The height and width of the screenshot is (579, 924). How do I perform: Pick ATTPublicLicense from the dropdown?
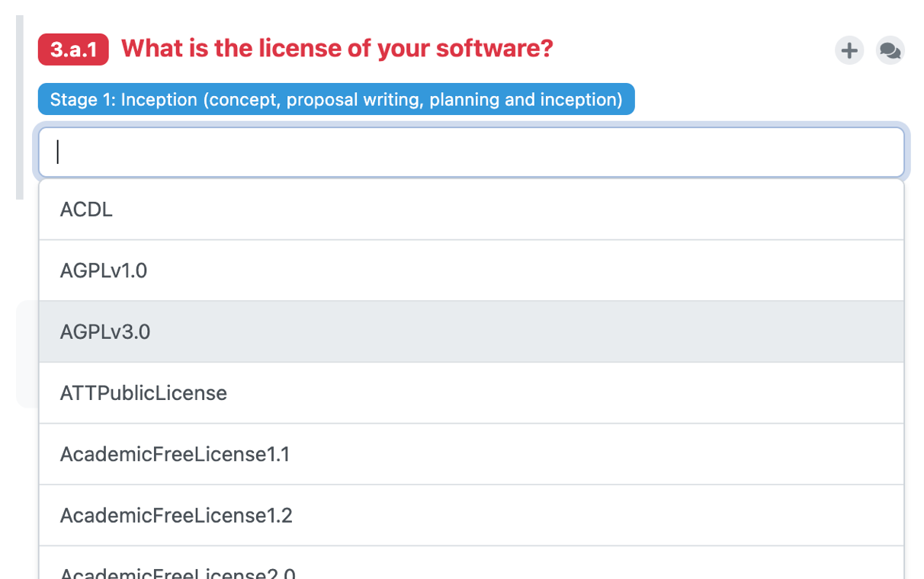coord(143,393)
